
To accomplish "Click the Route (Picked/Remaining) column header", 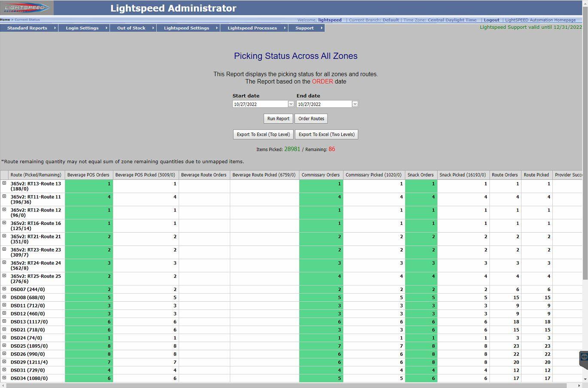I will pos(36,175).
